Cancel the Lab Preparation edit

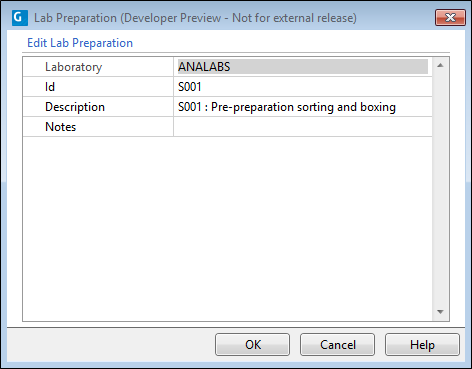pos(337,345)
